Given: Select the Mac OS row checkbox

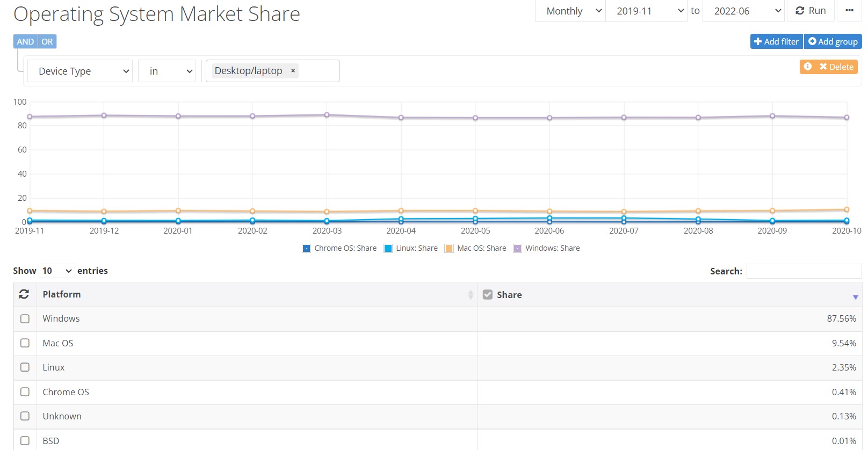Looking at the screenshot, I should tap(25, 343).
